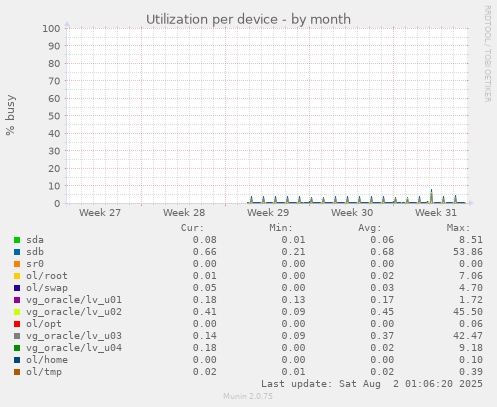Screen dimensions: 497x407
Task: Select the ol/opt legend label
Action: point(44,324)
